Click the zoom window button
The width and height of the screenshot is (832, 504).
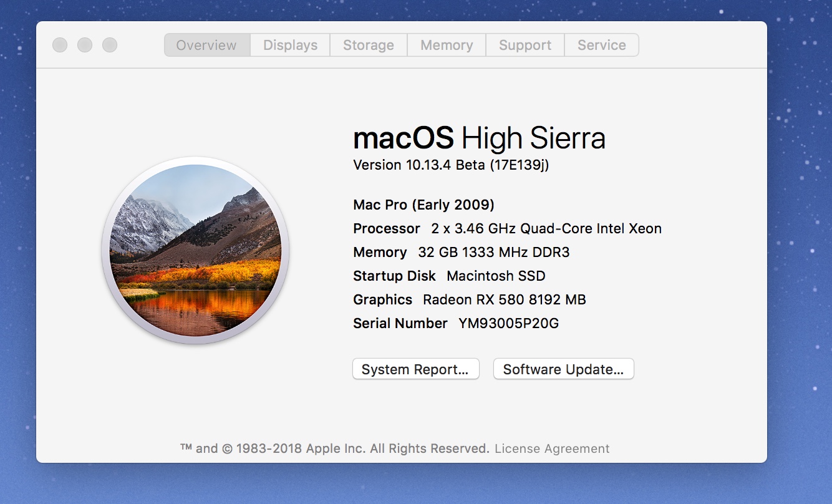pos(110,45)
